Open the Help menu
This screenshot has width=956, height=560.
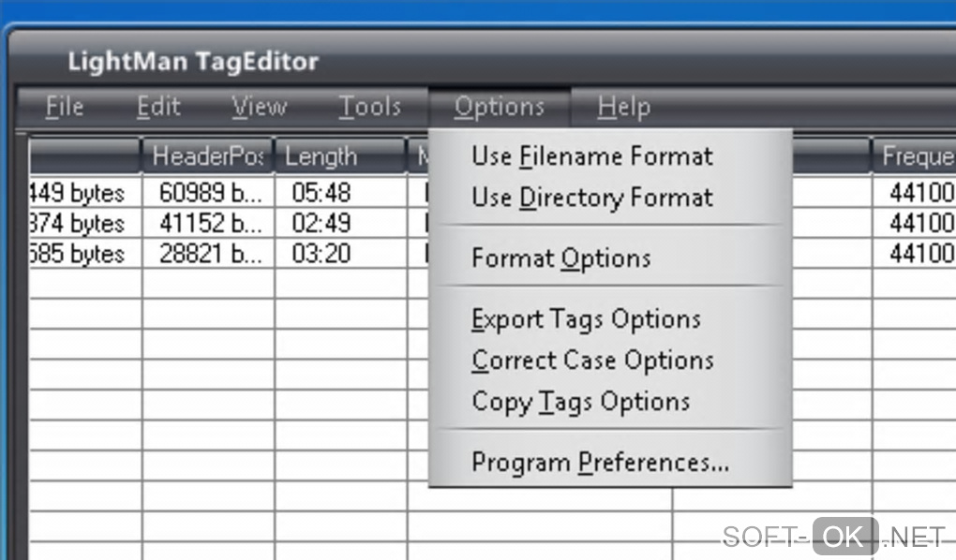623,107
